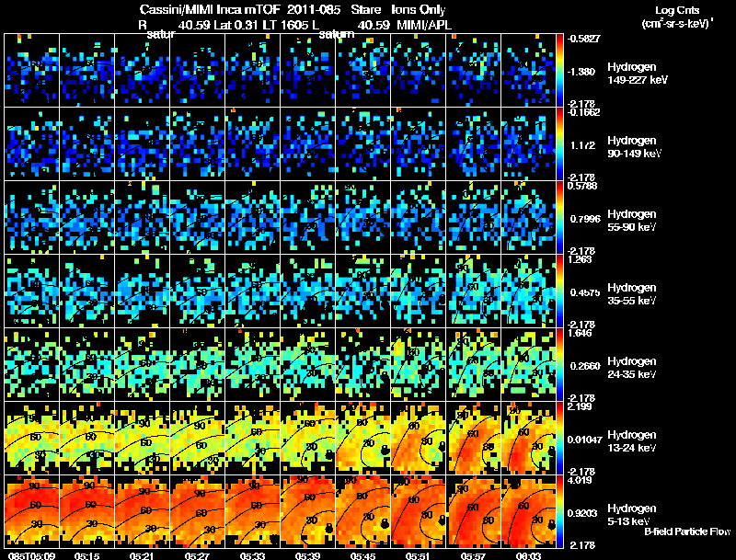The width and height of the screenshot is (736, 560).
Task: Click the '0.01047' colorbar value
Action: (584, 440)
